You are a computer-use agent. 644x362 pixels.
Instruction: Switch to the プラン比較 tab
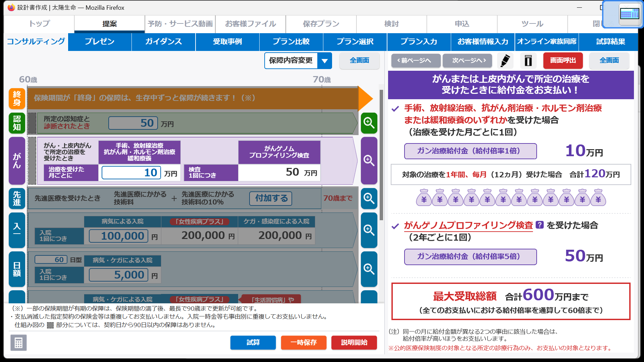291,42
